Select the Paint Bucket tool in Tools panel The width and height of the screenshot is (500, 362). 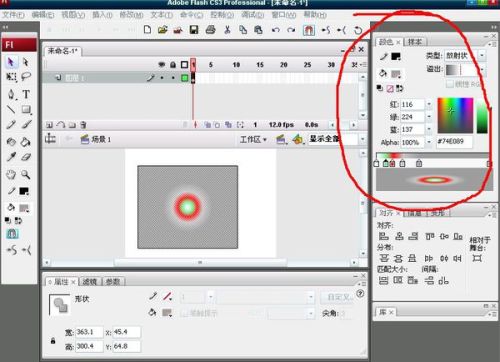tap(26, 142)
